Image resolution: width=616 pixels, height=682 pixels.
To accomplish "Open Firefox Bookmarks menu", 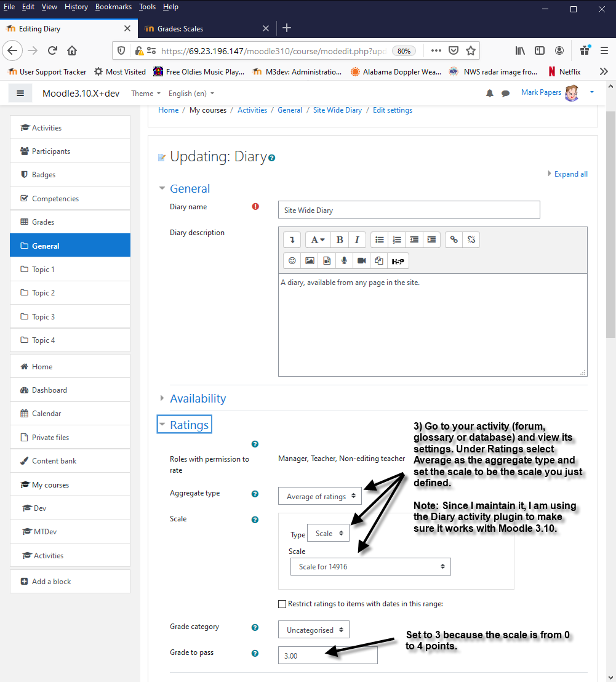I will click(113, 7).
